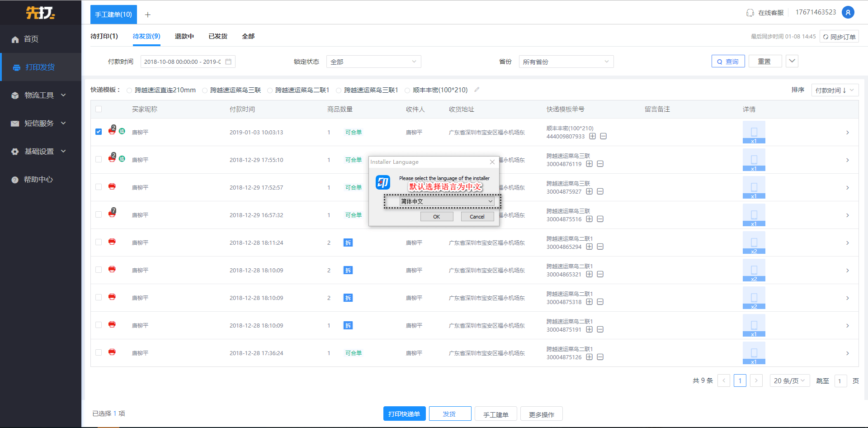The height and width of the screenshot is (428, 868).
Task: Click the minus icon next to 30004876119
Action: pyautogui.click(x=600, y=164)
